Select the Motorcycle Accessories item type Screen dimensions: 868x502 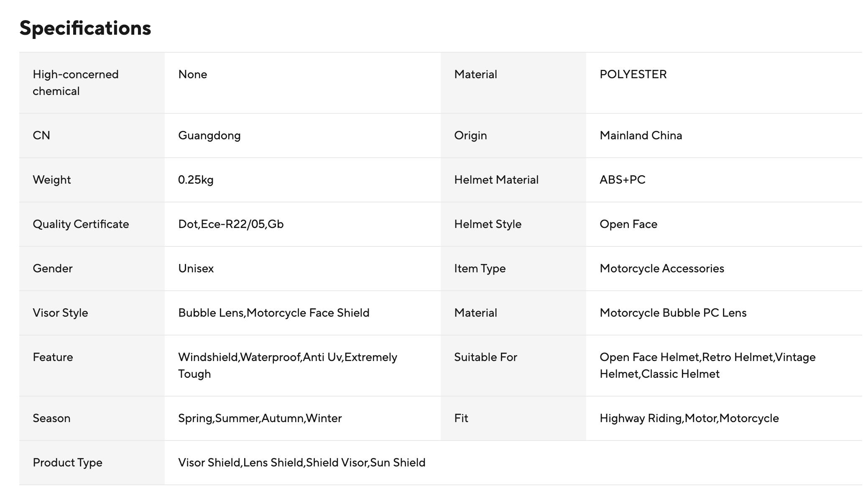661,269
